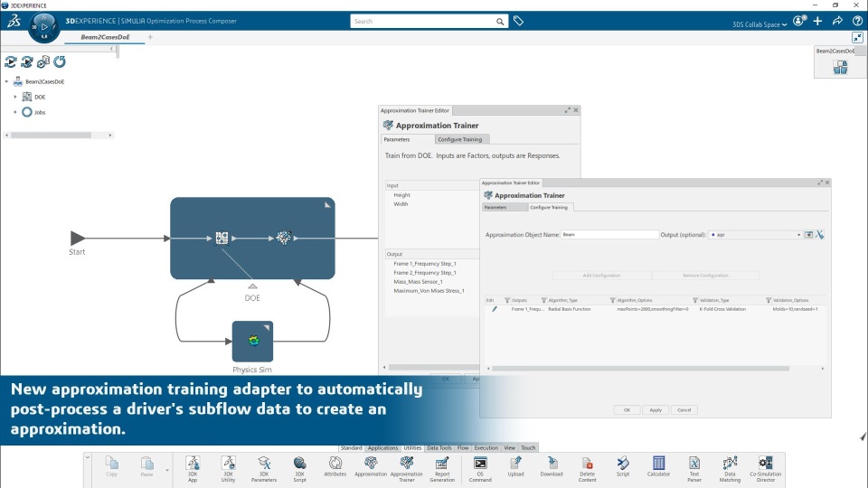
Task: Open the Calculator tool
Action: (x=658, y=466)
